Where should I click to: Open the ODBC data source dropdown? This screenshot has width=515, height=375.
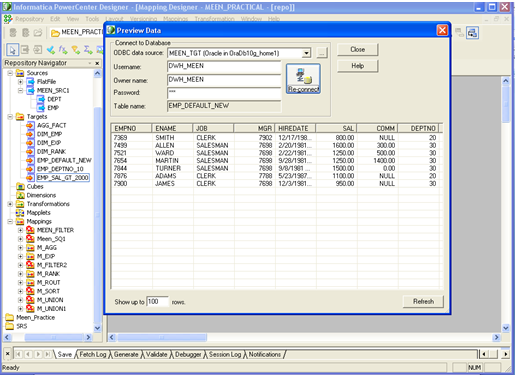pos(306,53)
